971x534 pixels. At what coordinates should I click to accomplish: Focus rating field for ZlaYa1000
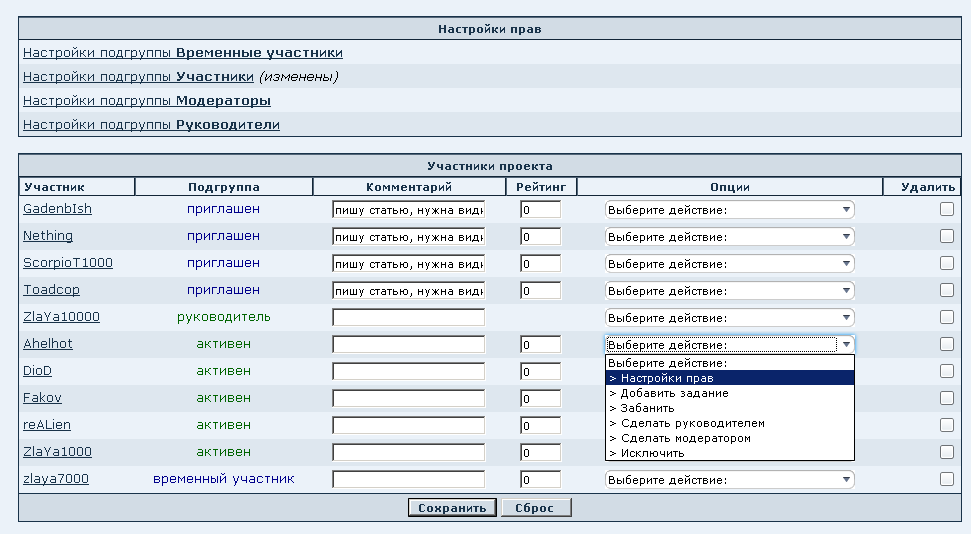coord(541,453)
